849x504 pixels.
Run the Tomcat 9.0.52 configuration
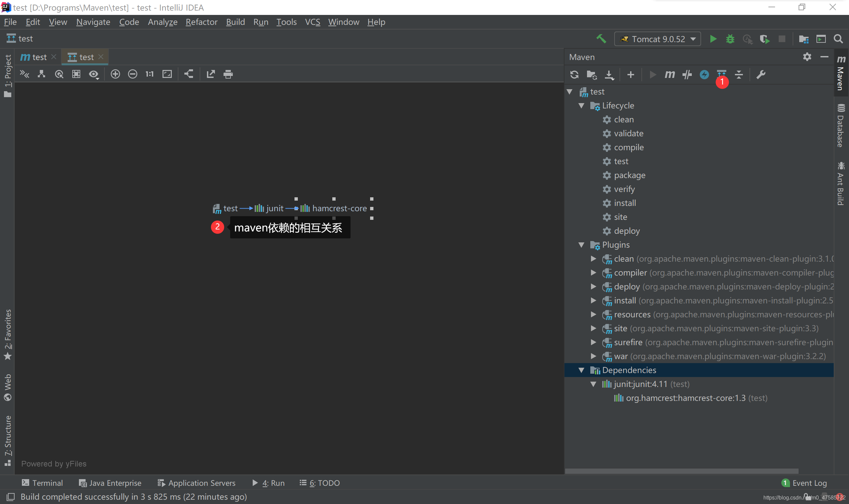point(713,39)
